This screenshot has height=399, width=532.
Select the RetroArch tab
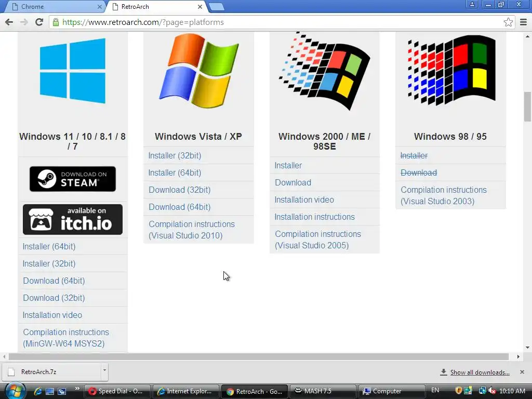pos(156,7)
